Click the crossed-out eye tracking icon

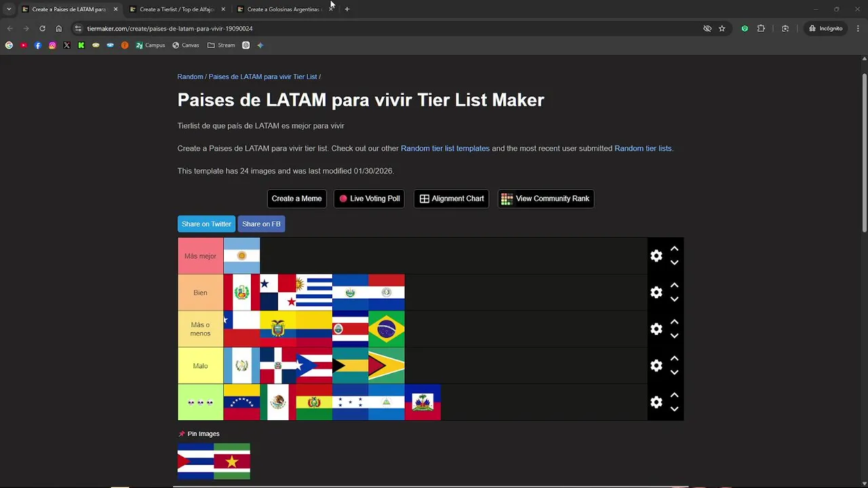click(x=707, y=28)
